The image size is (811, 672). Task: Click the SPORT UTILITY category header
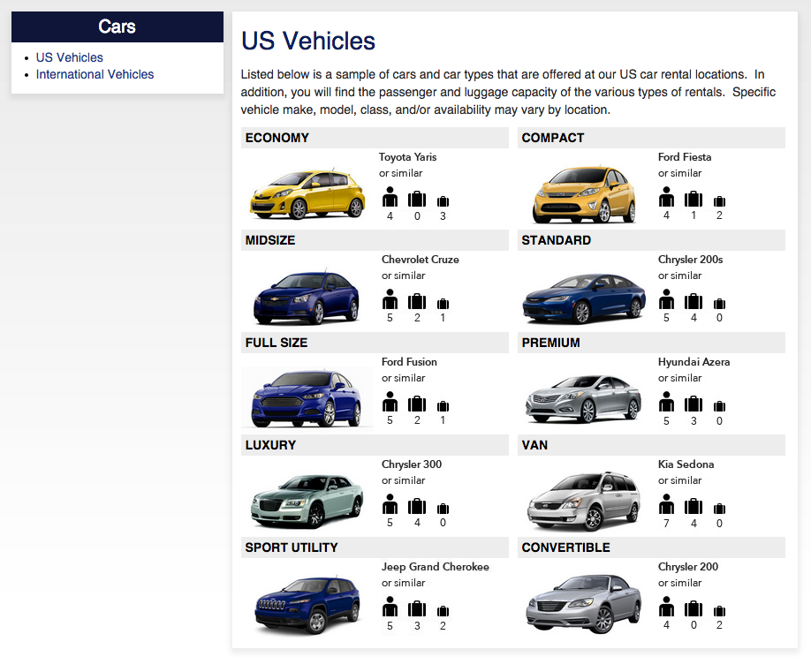pyautogui.click(x=375, y=547)
